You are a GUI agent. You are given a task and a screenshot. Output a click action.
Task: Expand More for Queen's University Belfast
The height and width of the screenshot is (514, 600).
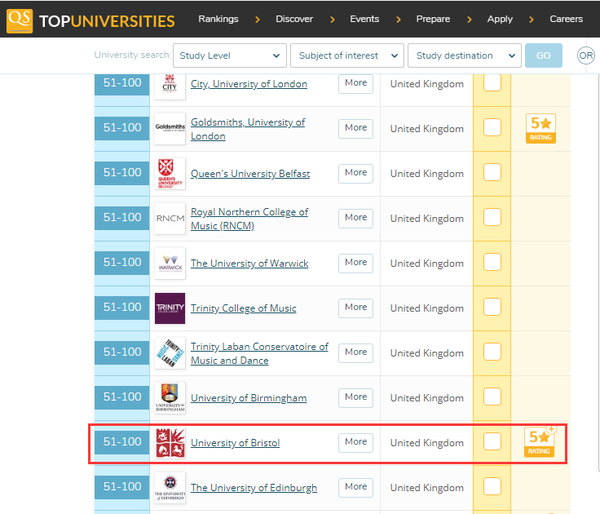[356, 173]
